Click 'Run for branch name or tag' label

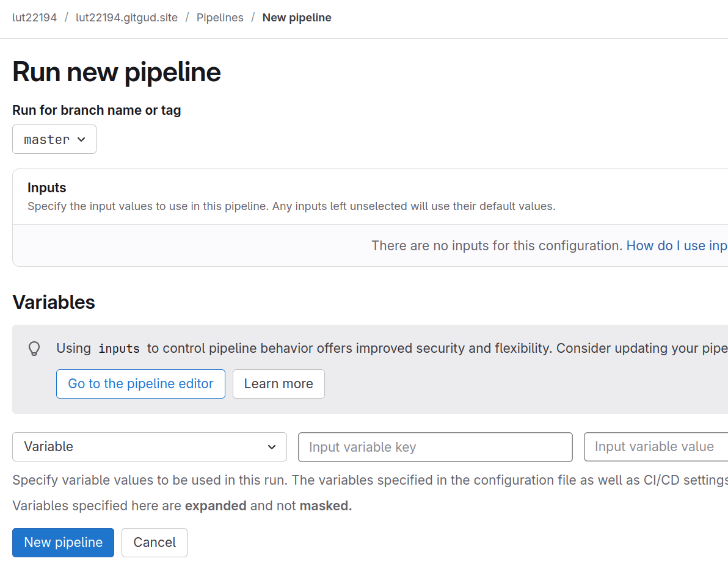96,110
